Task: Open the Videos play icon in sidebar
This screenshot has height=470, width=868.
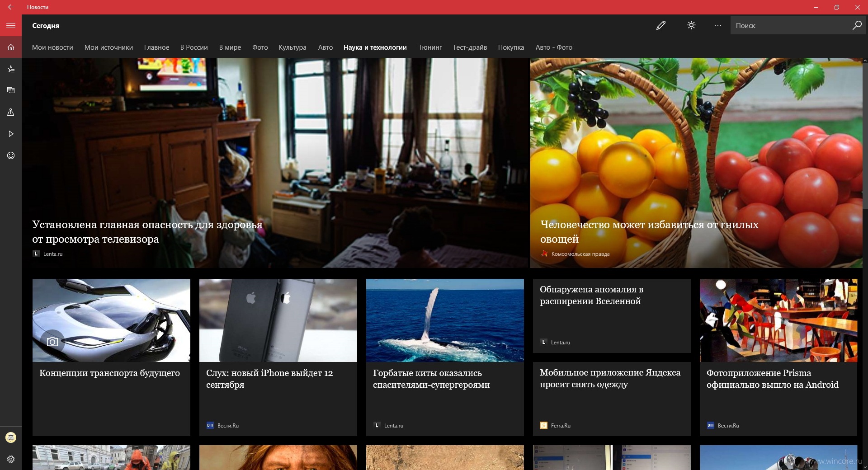Action: (11, 134)
